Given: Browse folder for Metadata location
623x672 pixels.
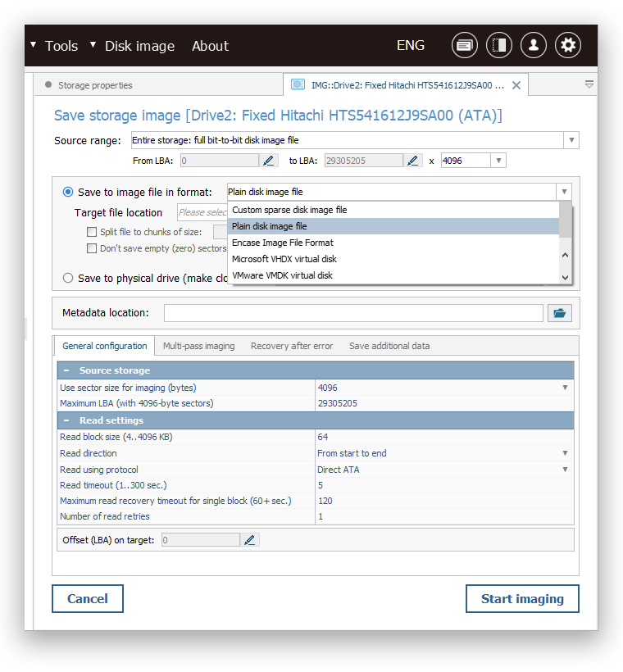Looking at the screenshot, I should (559, 313).
